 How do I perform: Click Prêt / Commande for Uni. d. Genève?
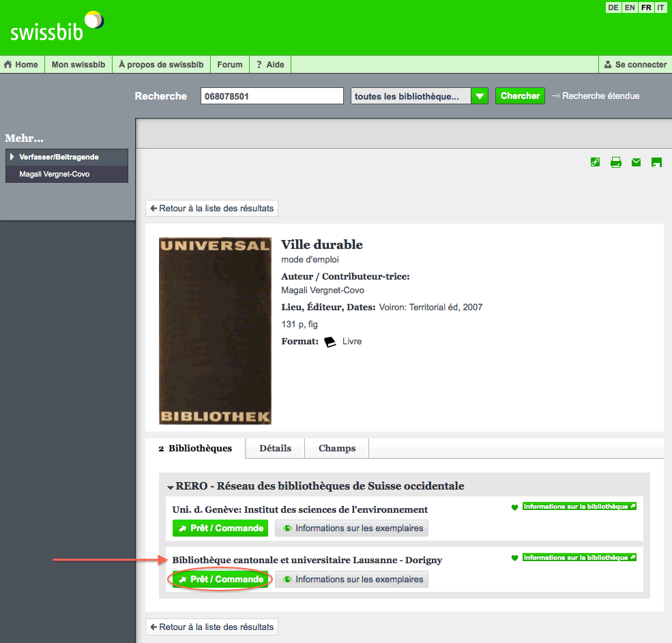click(220, 528)
